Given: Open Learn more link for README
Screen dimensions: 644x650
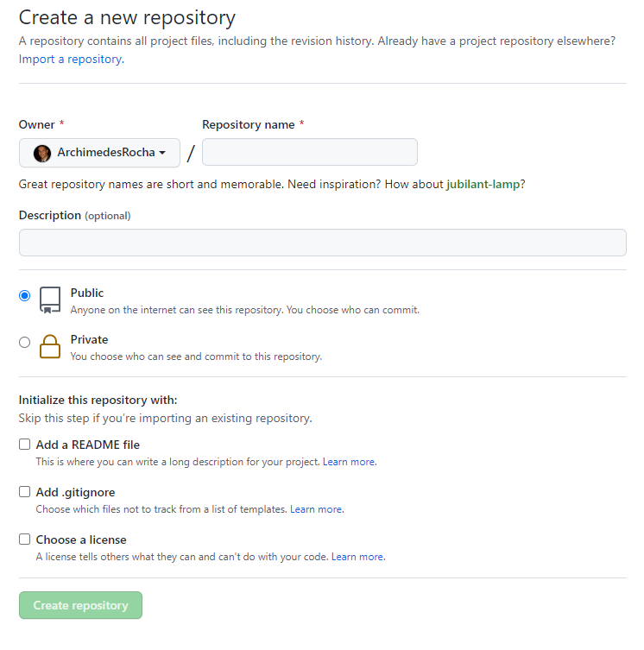Looking at the screenshot, I should pyautogui.click(x=349, y=462).
